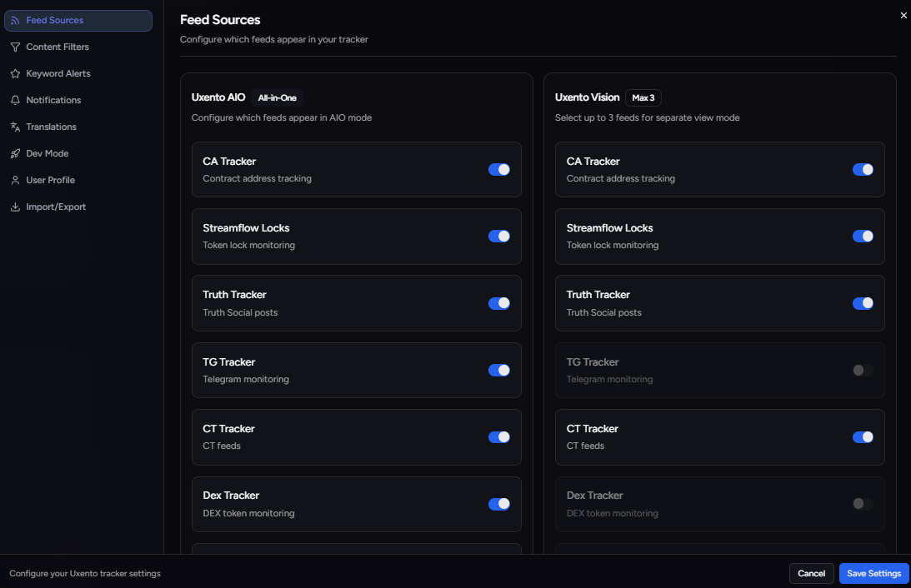Toggle Dex Tracker off in AIO column
This screenshot has width=911, height=588.
(498, 504)
